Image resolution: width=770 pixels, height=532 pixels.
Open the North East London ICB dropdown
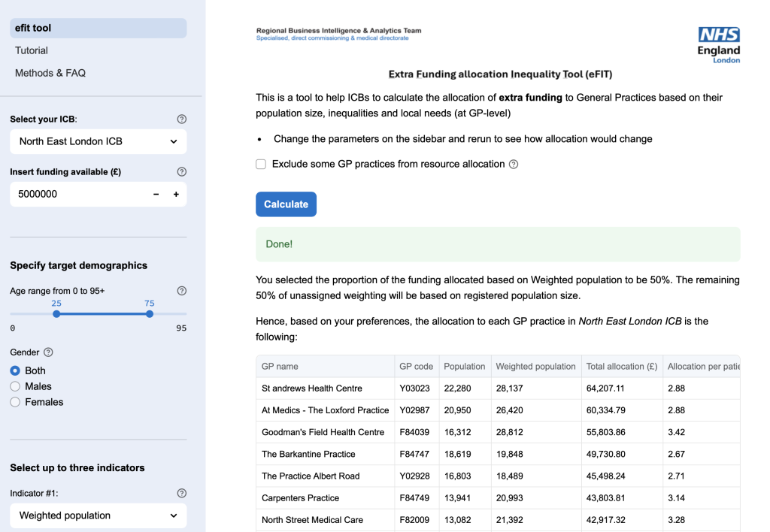[x=98, y=141]
